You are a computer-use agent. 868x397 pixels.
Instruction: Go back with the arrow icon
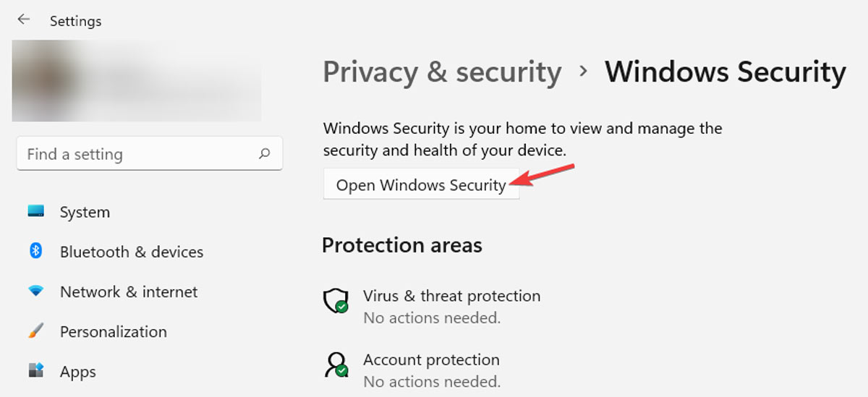[x=24, y=20]
